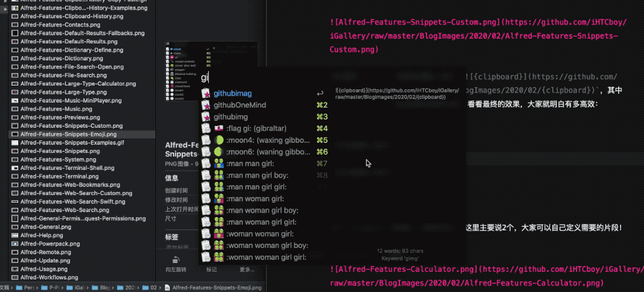Image resolution: width=644 pixels, height=292 pixels.
Task: Click the file icon of Alfred-Features-Terminal.png
Action: [x=15, y=176]
